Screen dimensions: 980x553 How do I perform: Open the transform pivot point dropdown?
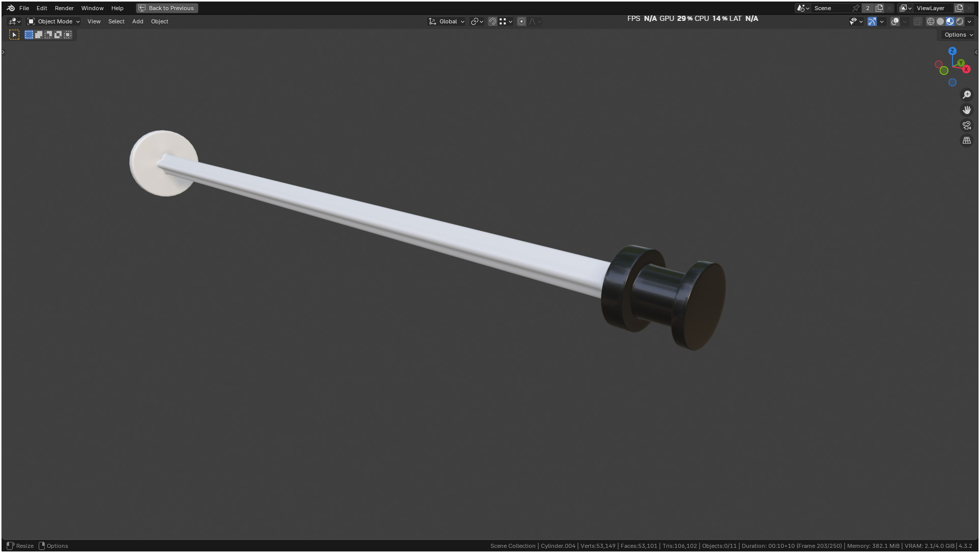477,21
